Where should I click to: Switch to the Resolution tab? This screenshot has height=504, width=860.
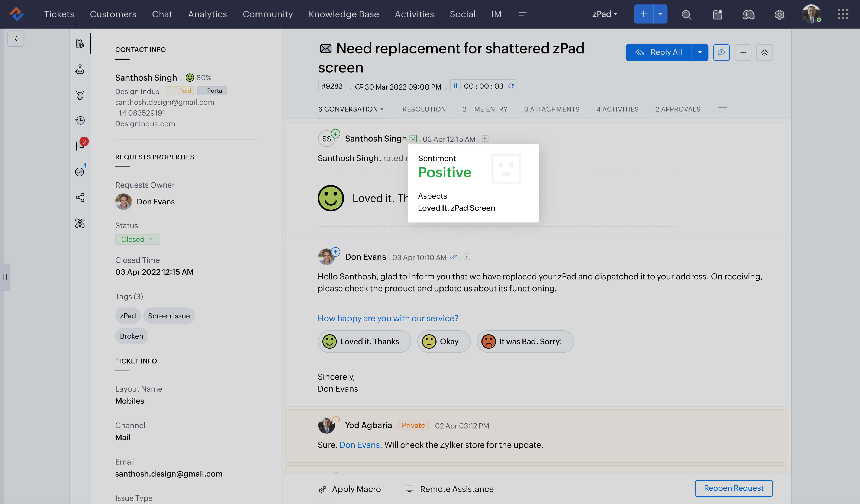(x=424, y=109)
